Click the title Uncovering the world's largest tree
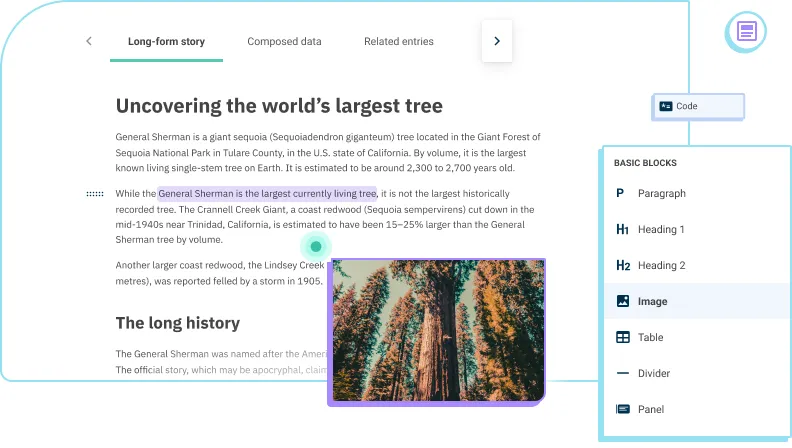This screenshot has width=792, height=448. click(x=279, y=106)
